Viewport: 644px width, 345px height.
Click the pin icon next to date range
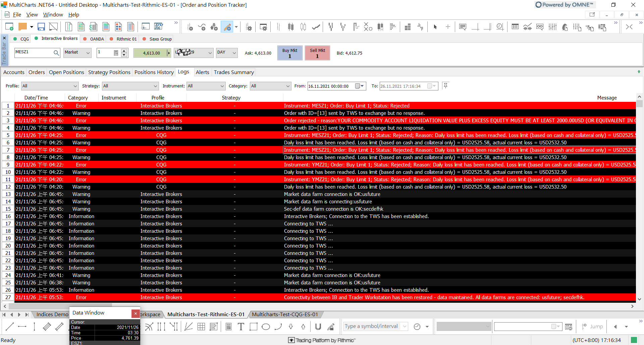(445, 86)
